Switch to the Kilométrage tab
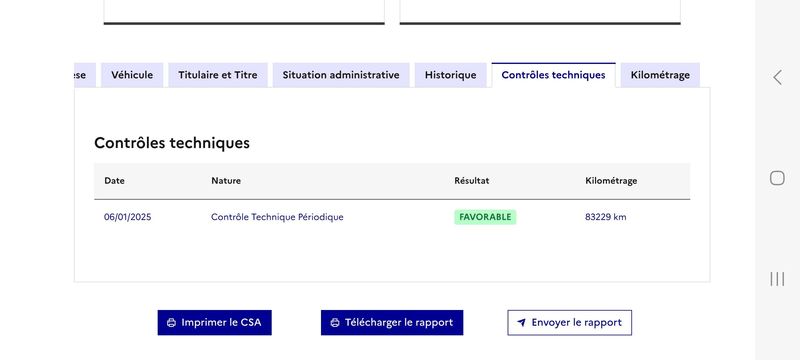The width and height of the screenshot is (800, 360). click(660, 75)
